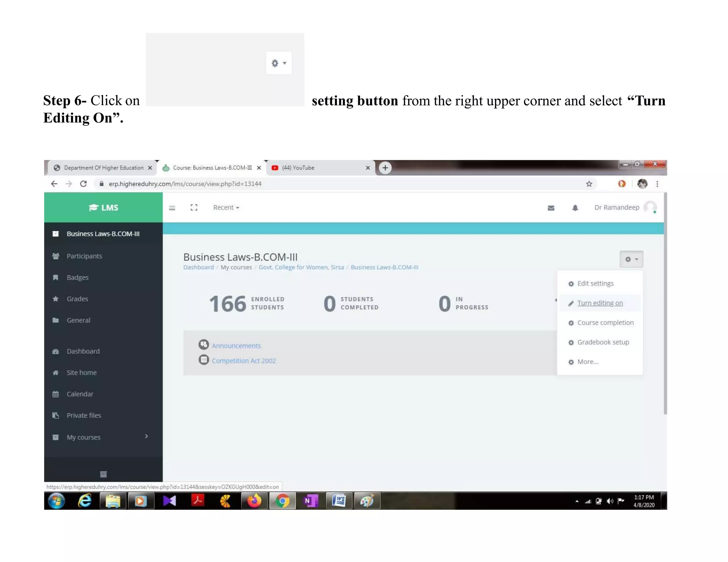Click the fullscreen expand icon
This screenshot has width=728, height=562.
(x=194, y=207)
